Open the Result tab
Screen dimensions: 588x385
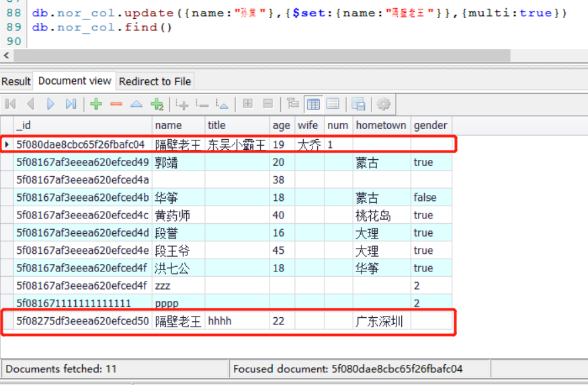click(16, 81)
